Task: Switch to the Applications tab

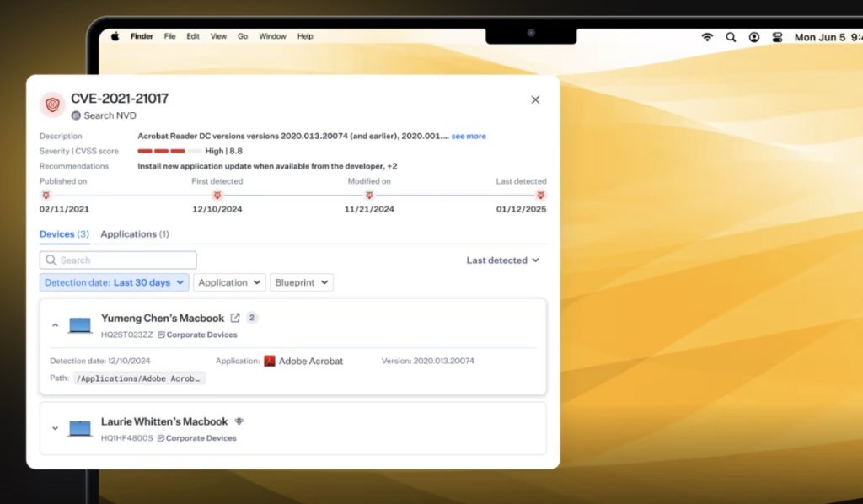Action: (135, 233)
